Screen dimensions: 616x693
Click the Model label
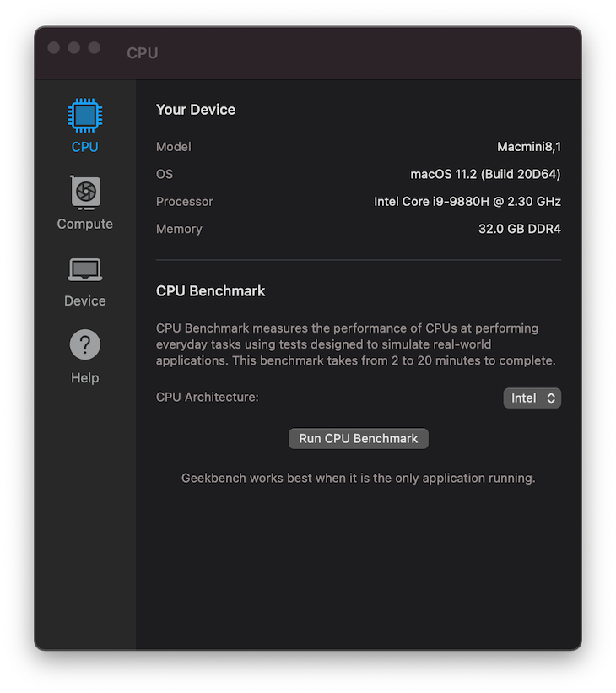(x=174, y=147)
